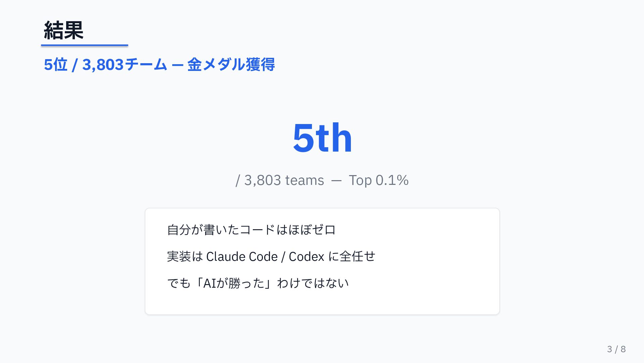Select the line 自分が書いたコードはほぼゼロ
This screenshot has width=644, height=363.
pyautogui.click(x=251, y=230)
